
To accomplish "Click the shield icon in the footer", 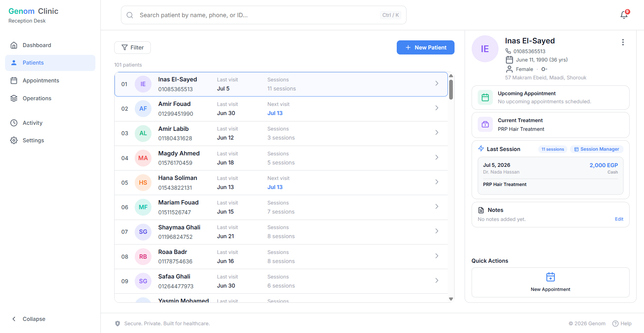I will pyautogui.click(x=118, y=324).
